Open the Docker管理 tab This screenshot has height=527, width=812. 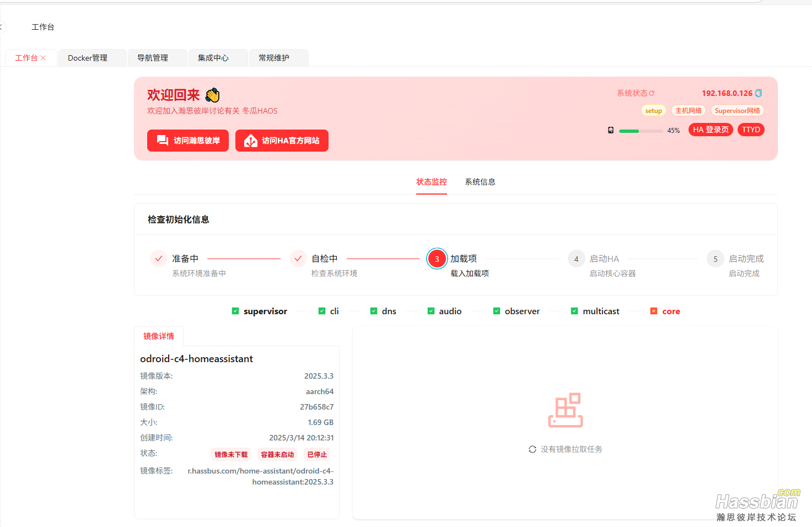pos(93,58)
